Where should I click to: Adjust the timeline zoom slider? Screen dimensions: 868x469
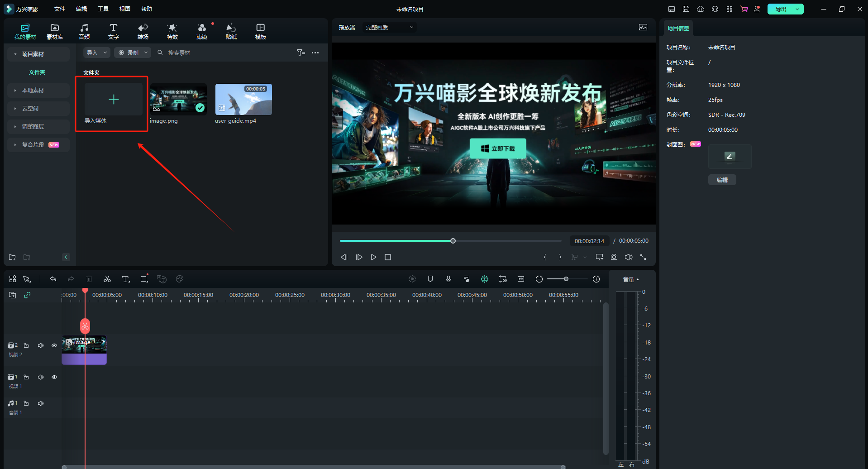566,279
